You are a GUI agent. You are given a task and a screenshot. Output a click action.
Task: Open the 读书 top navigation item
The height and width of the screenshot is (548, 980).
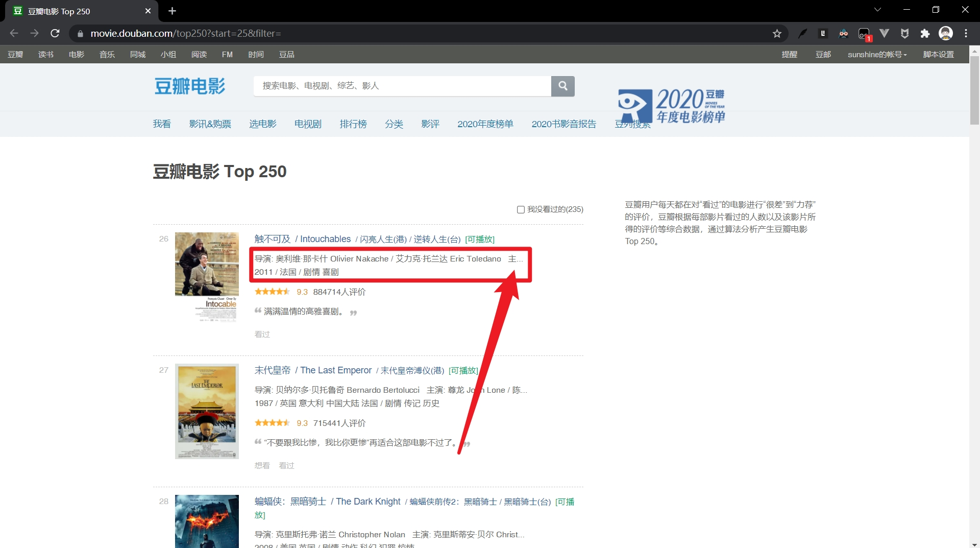46,55
